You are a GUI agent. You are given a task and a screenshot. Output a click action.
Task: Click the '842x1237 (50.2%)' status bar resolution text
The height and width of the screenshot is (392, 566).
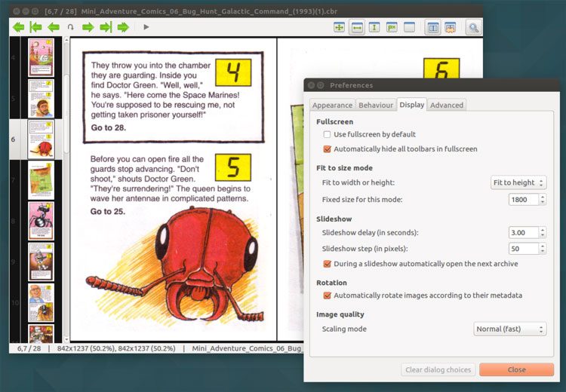[116, 348]
